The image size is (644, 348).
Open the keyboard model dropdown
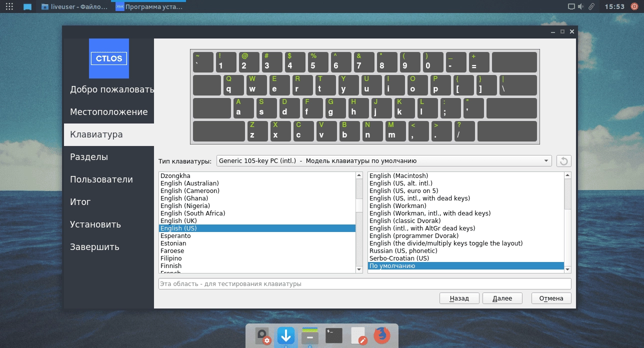[x=384, y=160]
